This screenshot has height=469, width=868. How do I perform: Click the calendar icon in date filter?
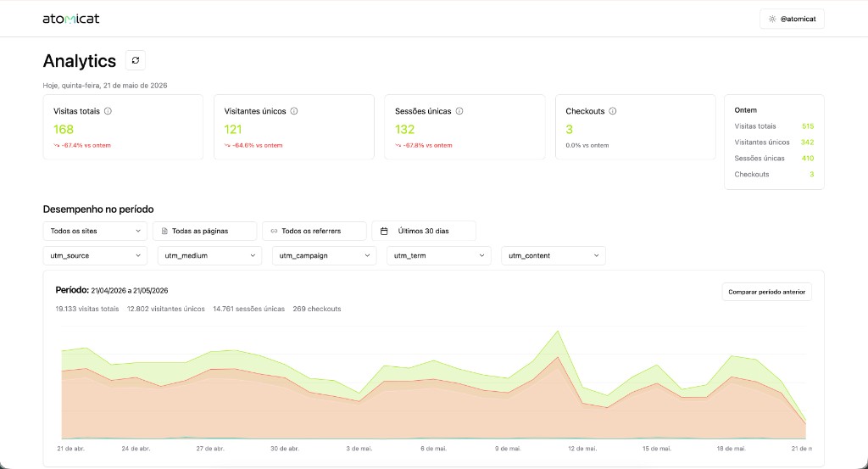(x=384, y=231)
